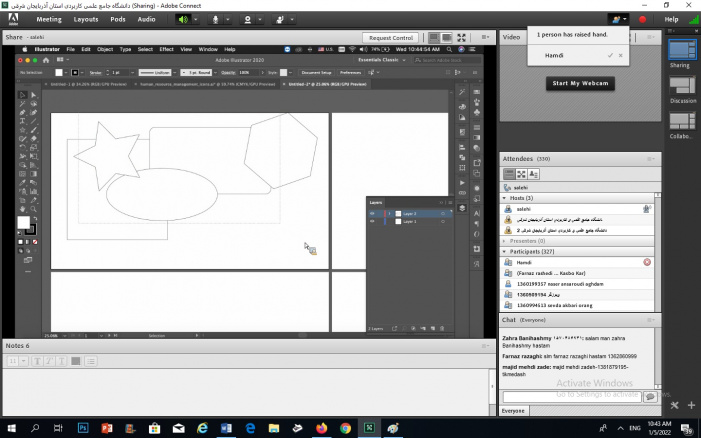Send chat message with speech bubble icon
The height and width of the screenshot is (438, 701).
(x=650, y=396)
